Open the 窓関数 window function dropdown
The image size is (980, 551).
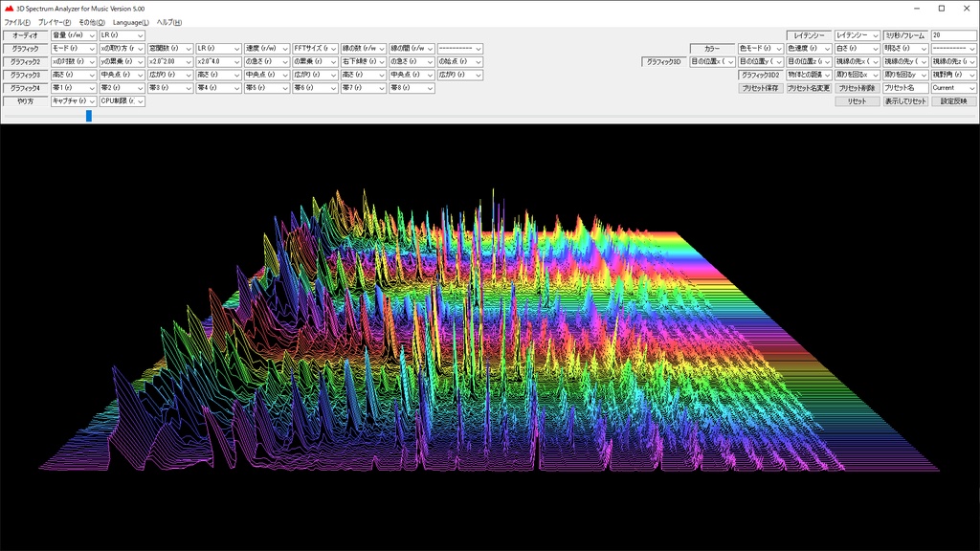click(170, 48)
